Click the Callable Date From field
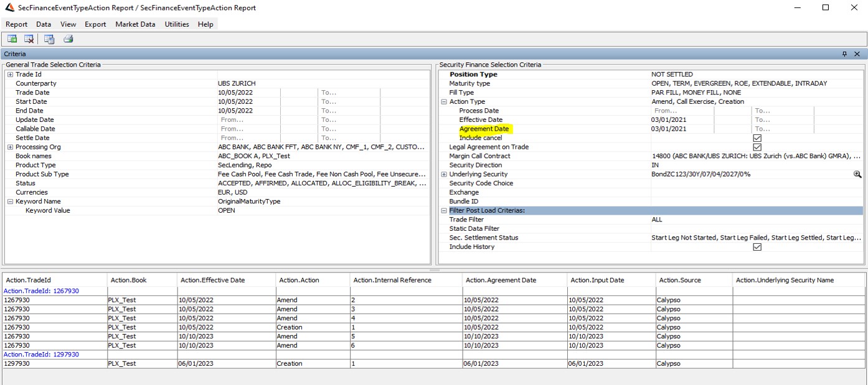 click(249, 129)
